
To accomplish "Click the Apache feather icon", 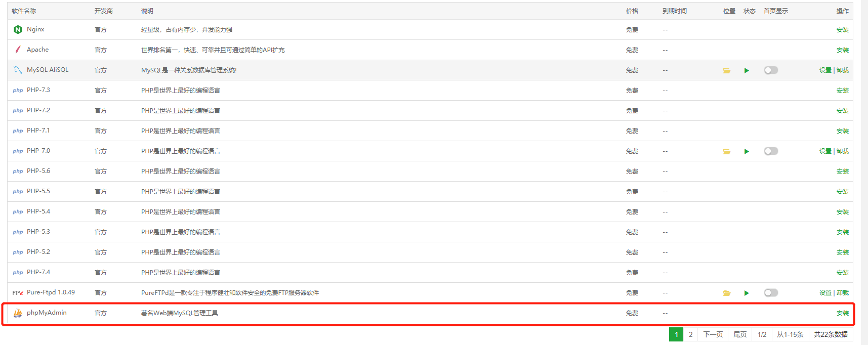I will coord(18,50).
